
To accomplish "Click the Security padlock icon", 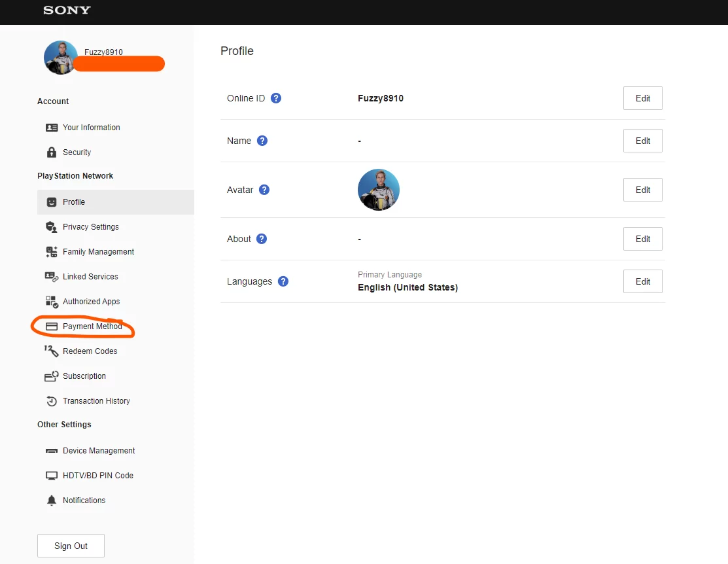I will tap(52, 152).
